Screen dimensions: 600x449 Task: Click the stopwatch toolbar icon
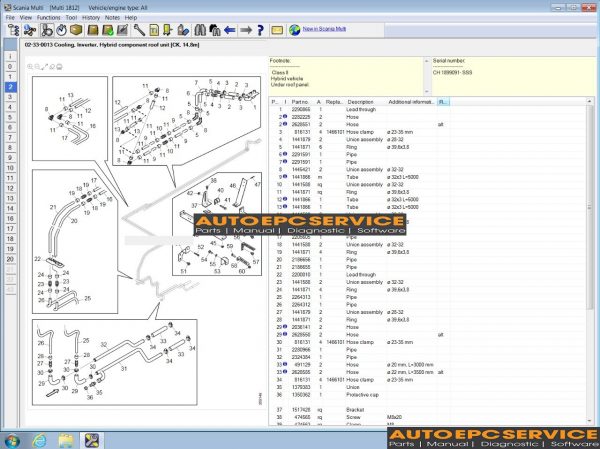tap(61, 30)
